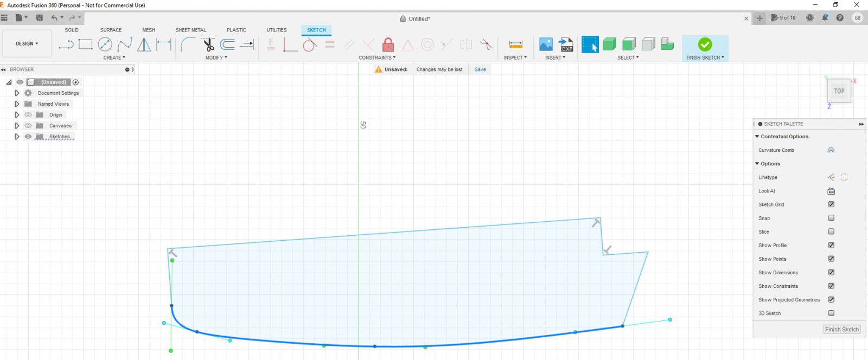
Task: Select the 2-Point Rectangle tool
Action: 86,44
